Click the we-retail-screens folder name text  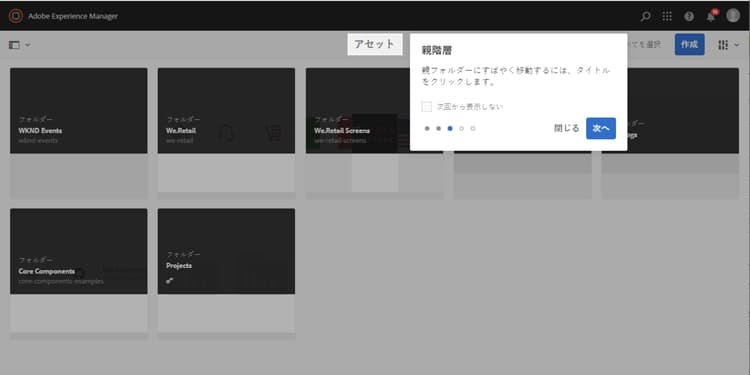click(340, 141)
